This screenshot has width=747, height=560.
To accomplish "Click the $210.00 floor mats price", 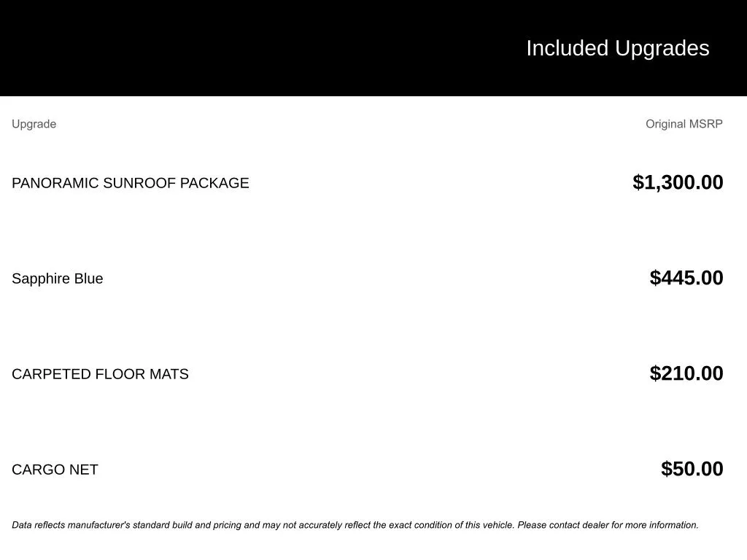I will 686,373.
